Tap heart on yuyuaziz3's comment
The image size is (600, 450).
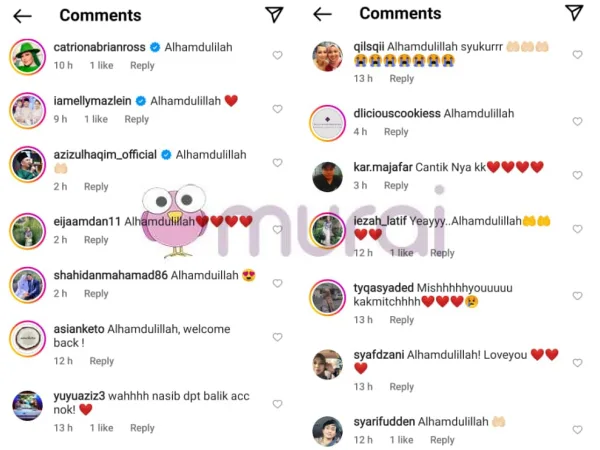(x=277, y=404)
